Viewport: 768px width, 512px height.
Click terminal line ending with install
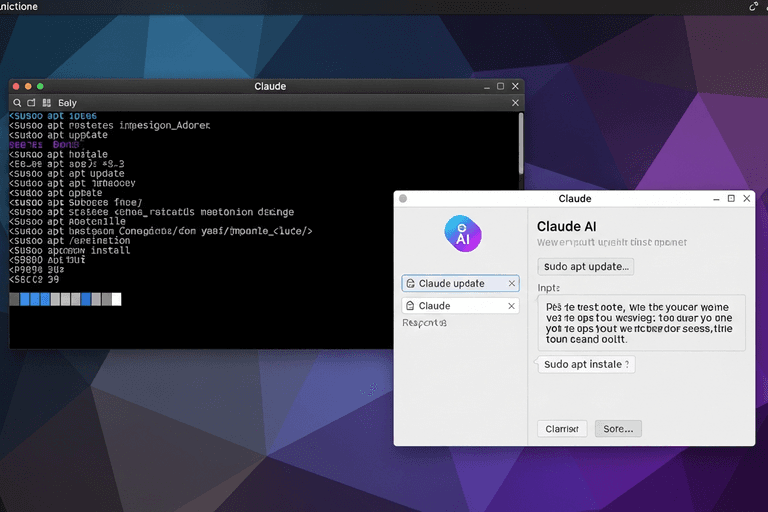click(70, 250)
